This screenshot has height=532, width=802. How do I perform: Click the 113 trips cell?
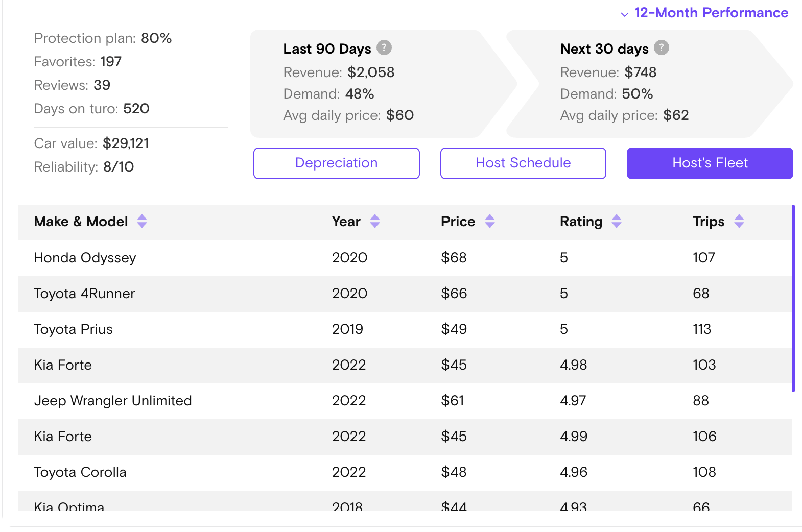coord(702,329)
